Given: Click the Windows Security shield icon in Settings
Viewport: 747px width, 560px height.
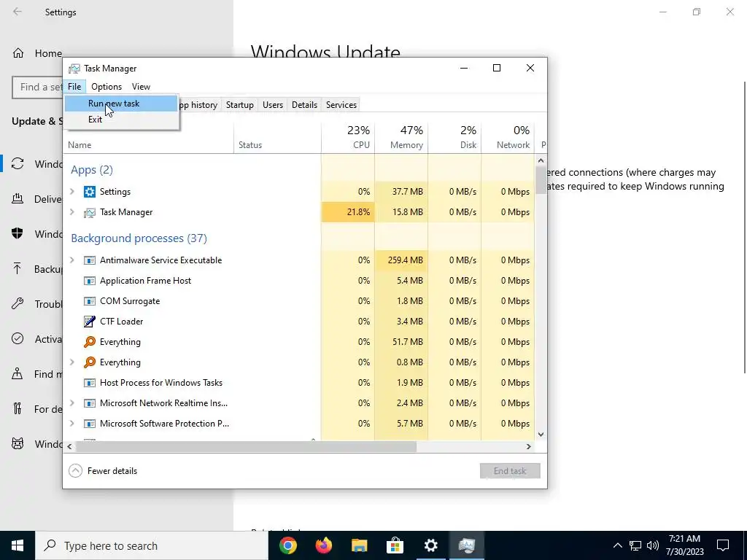Looking at the screenshot, I should point(18,234).
